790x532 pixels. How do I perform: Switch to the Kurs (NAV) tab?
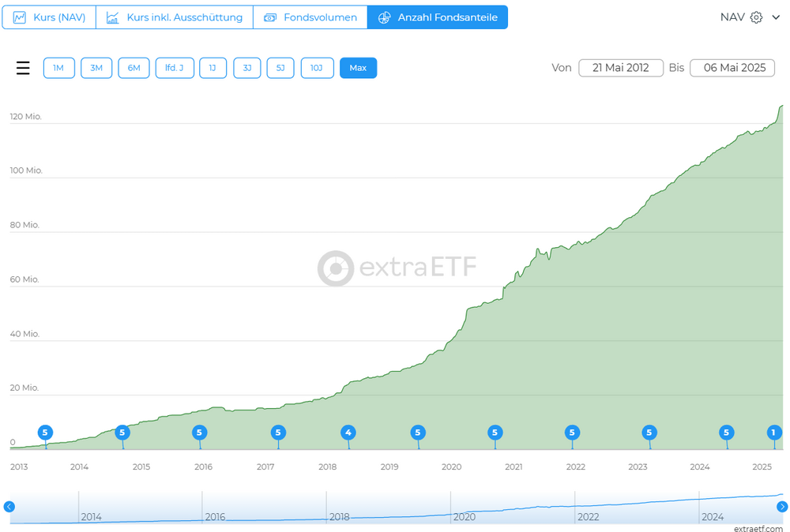tap(49, 17)
